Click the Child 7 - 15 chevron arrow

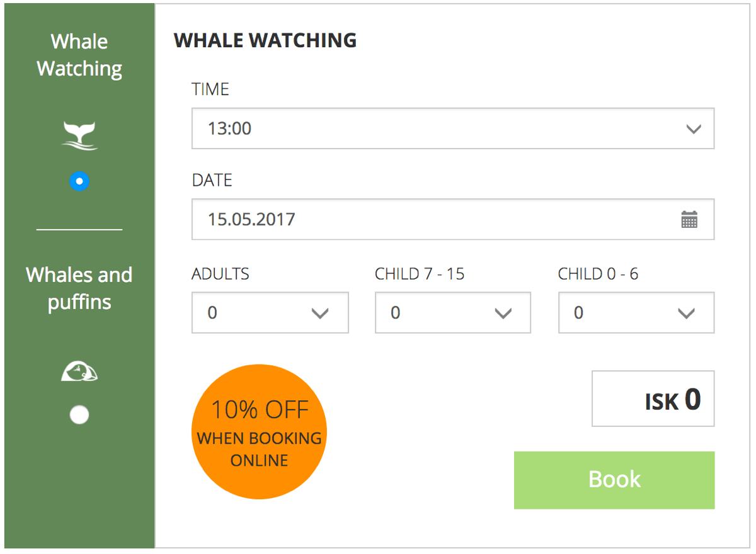503,313
